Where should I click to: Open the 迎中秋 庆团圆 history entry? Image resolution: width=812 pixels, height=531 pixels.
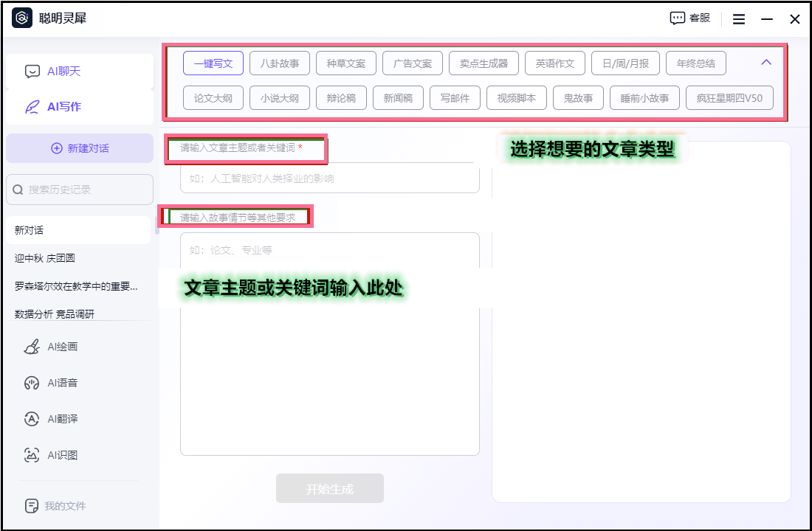tap(45, 258)
